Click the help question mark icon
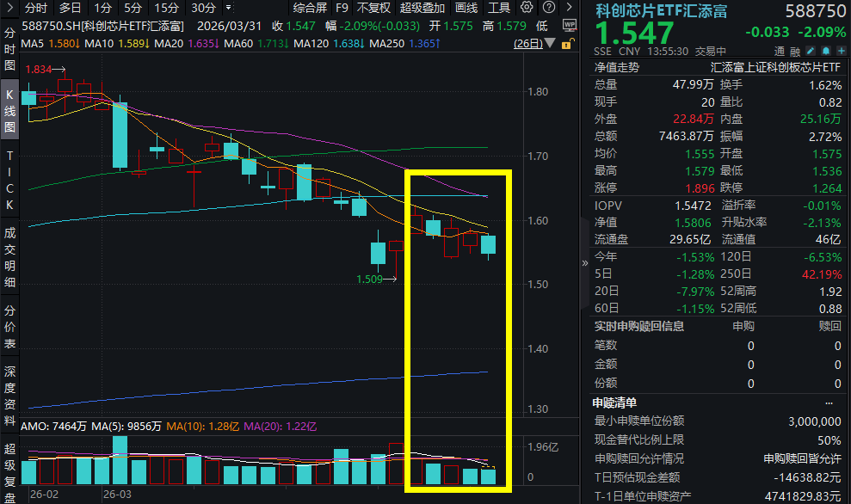Image resolution: width=851 pixels, height=504 pixels. [x=548, y=7]
